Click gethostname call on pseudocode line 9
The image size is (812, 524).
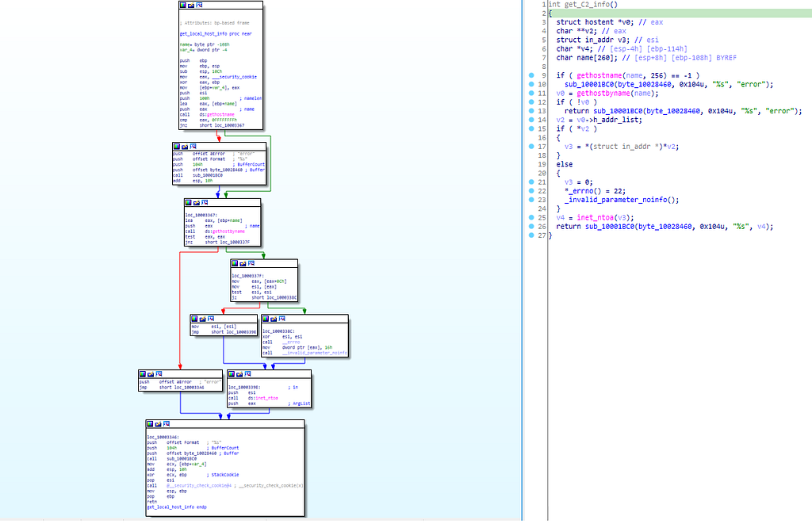599,75
